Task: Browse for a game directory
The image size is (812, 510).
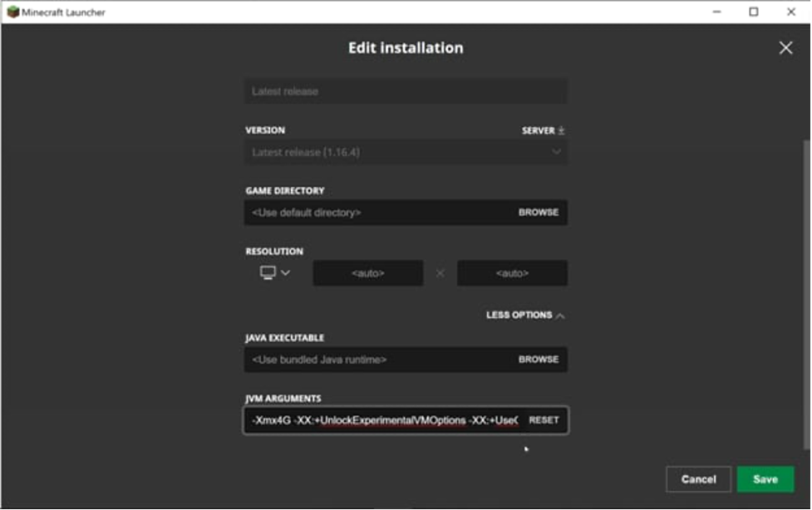Action: tap(539, 213)
